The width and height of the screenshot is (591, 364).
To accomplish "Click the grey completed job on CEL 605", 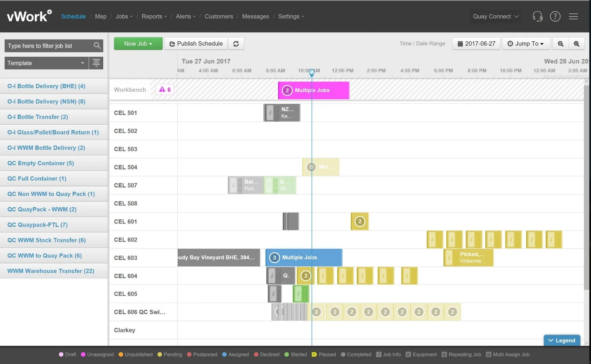I will [x=275, y=294].
